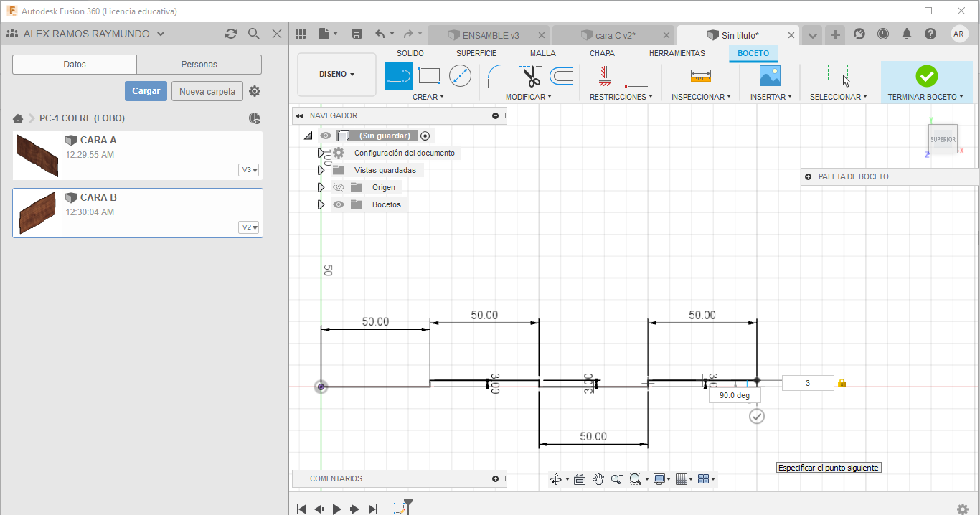Toggle the dimension lock icon
The width and height of the screenshot is (980, 515).
842,383
